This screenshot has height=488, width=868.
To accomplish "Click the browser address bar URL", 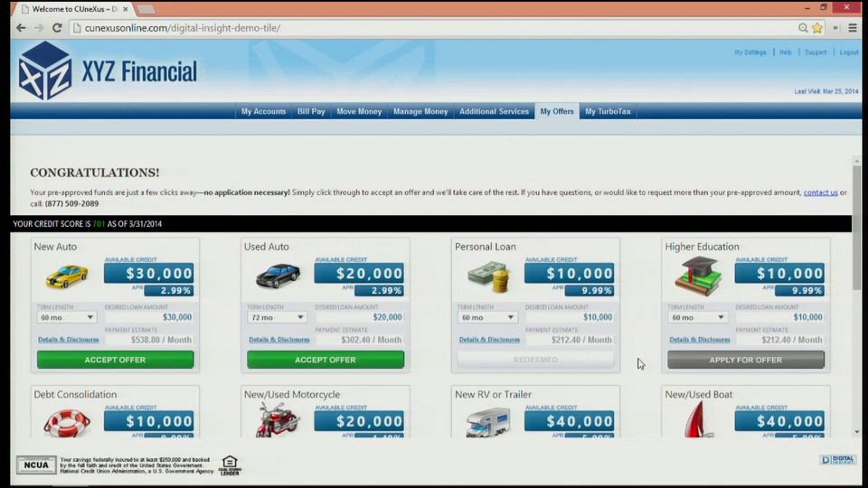I will 183,28.
